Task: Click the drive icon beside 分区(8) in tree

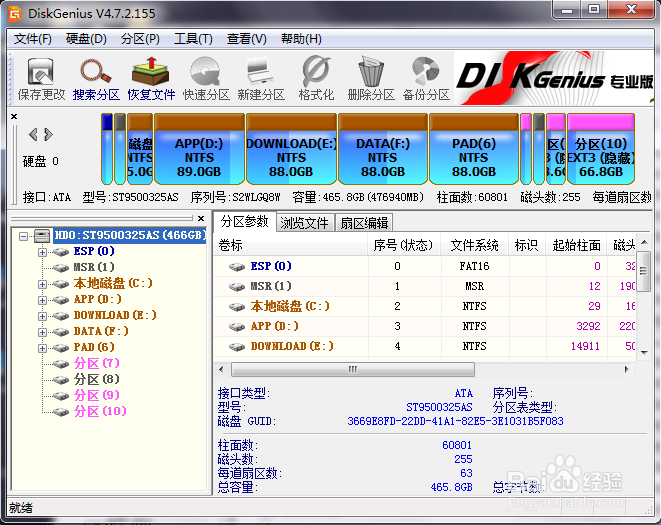Action: tap(61, 380)
